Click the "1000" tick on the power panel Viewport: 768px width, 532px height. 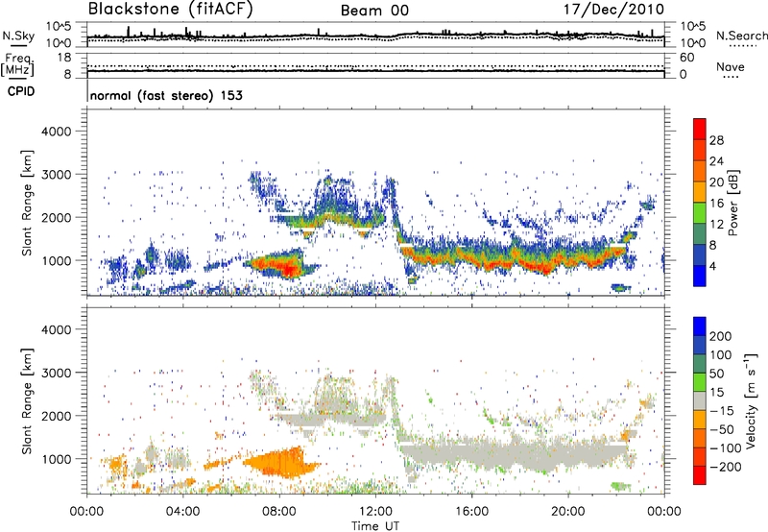tap(56, 260)
